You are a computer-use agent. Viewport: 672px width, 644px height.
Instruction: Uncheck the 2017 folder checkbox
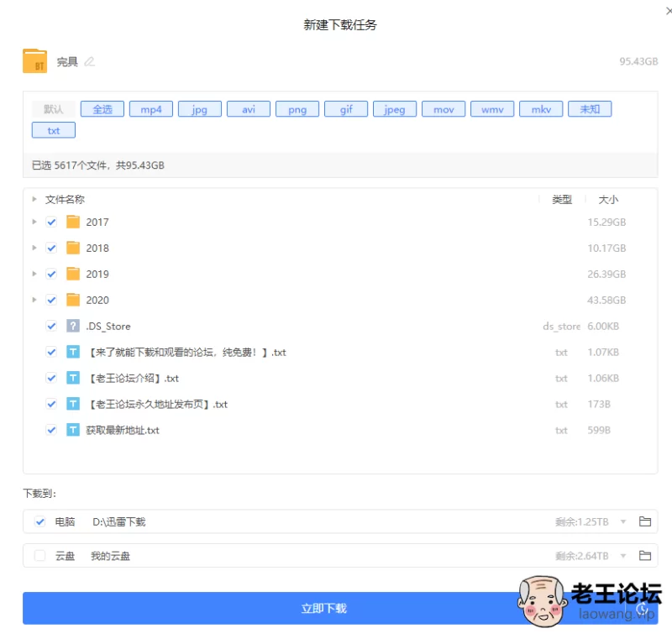51,222
